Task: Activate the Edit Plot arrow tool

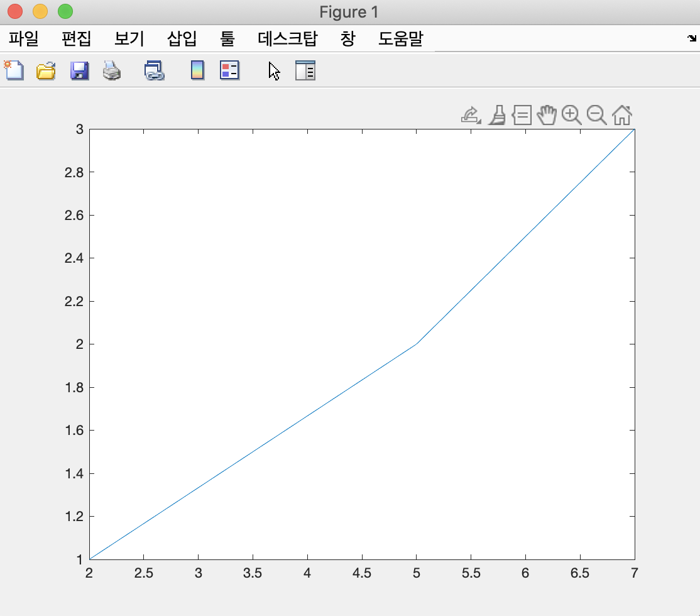Action: click(x=274, y=71)
